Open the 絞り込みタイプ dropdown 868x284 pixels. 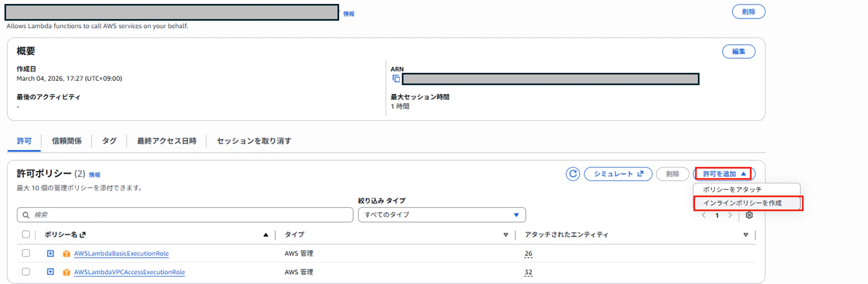442,215
